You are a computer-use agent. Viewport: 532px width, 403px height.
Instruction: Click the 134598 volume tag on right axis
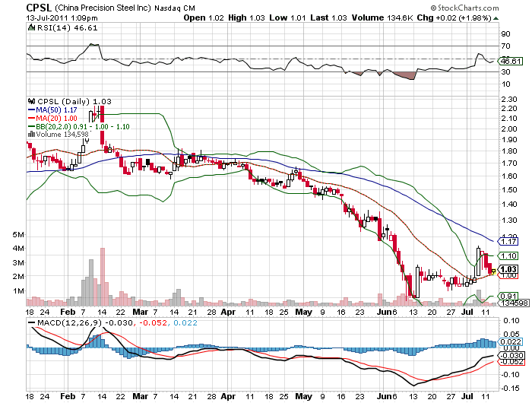tap(515, 303)
